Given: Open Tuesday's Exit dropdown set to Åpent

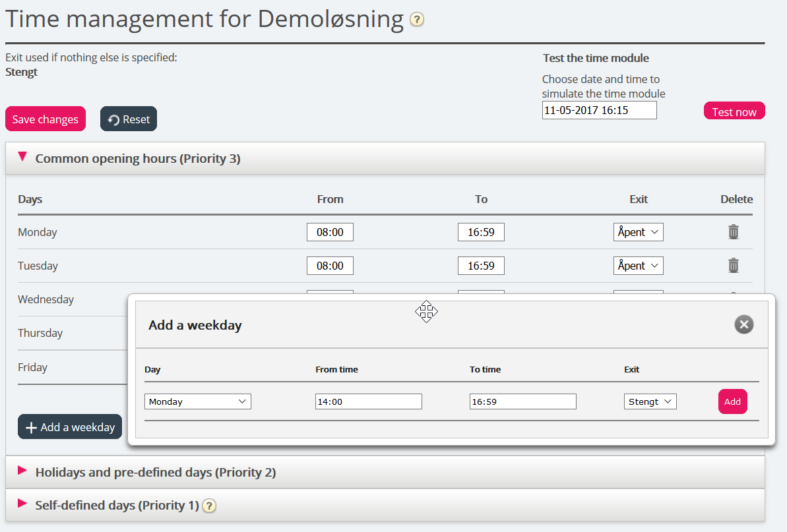Looking at the screenshot, I should [x=638, y=266].
